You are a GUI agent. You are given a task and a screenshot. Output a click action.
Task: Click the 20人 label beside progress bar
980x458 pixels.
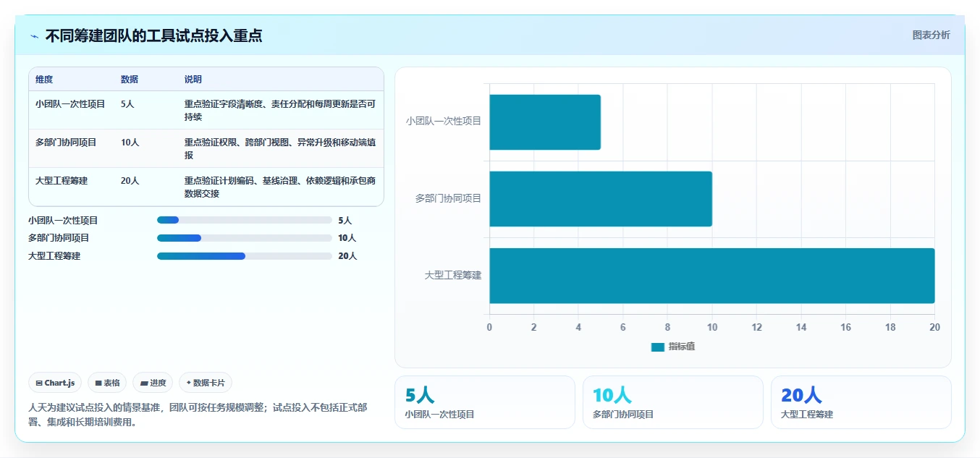tap(347, 256)
